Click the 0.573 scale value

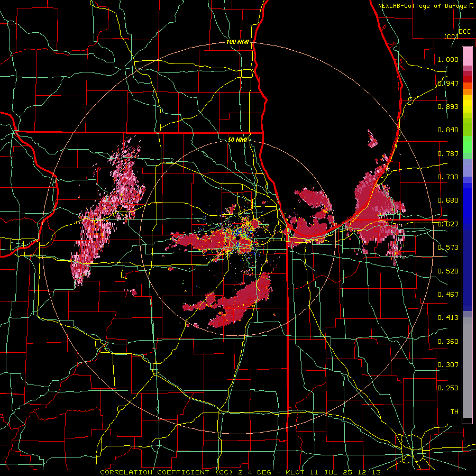[448, 248]
